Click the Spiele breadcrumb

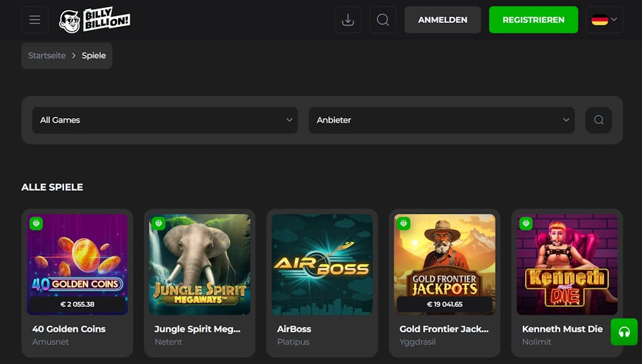point(94,55)
